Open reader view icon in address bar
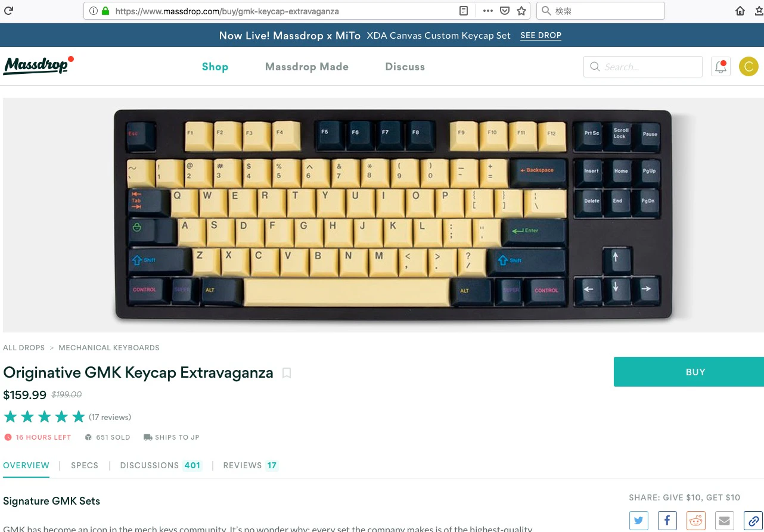 (464, 11)
